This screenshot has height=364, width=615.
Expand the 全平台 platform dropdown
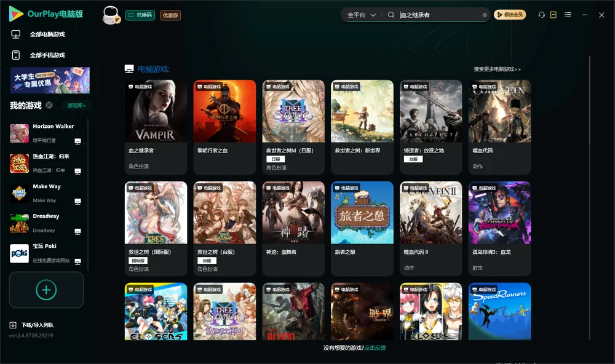(361, 15)
